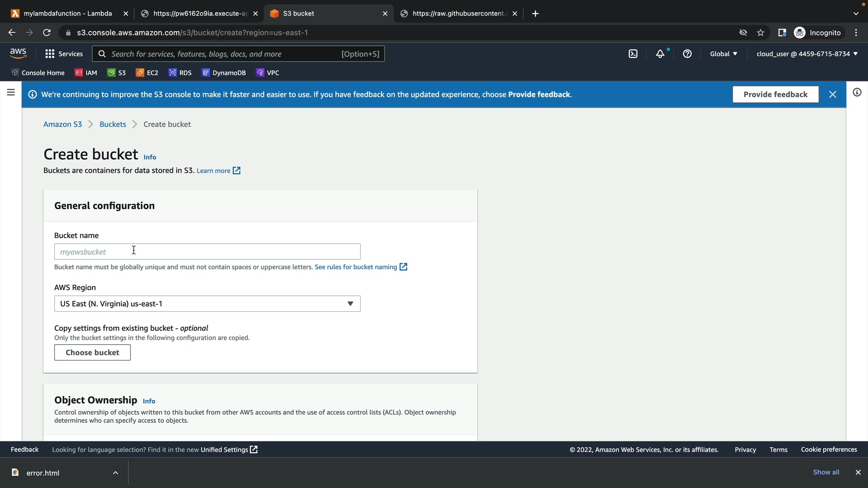
Task: Bookmark this page with the star icon
Action: coord(760,33)
